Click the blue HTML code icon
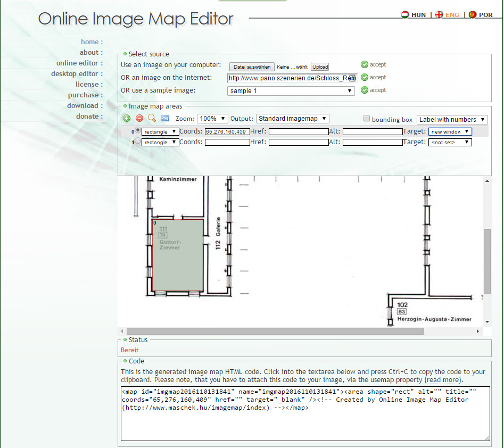This screenshot has height=448, width=504. [165, 119]
